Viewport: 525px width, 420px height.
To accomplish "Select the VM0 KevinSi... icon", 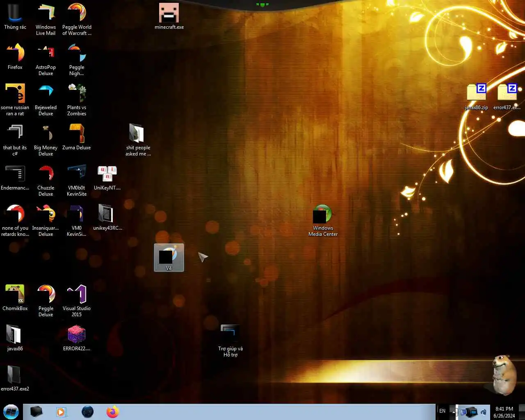I will pos(77,220).
